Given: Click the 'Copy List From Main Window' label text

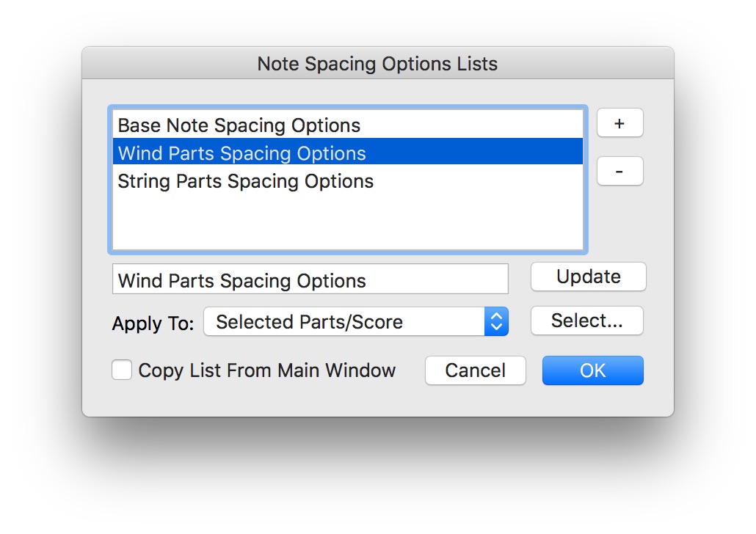Looking at the screenshot, I should tap(267, 370).
